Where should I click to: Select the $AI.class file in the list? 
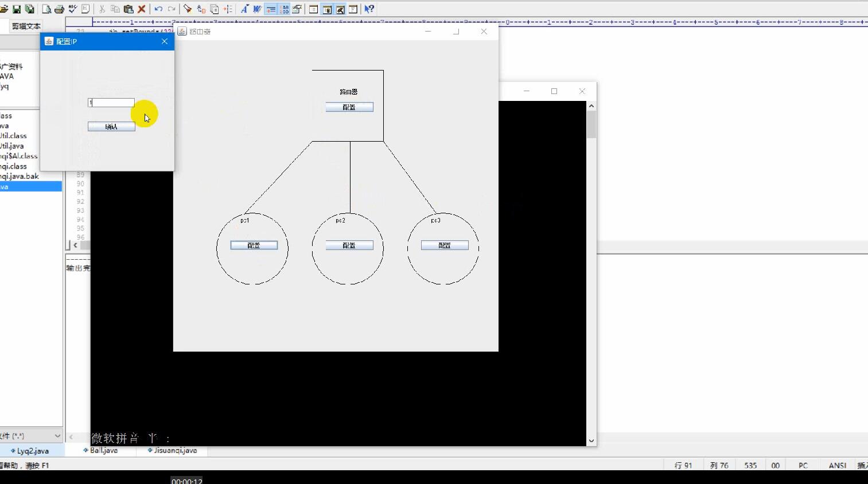19,156
